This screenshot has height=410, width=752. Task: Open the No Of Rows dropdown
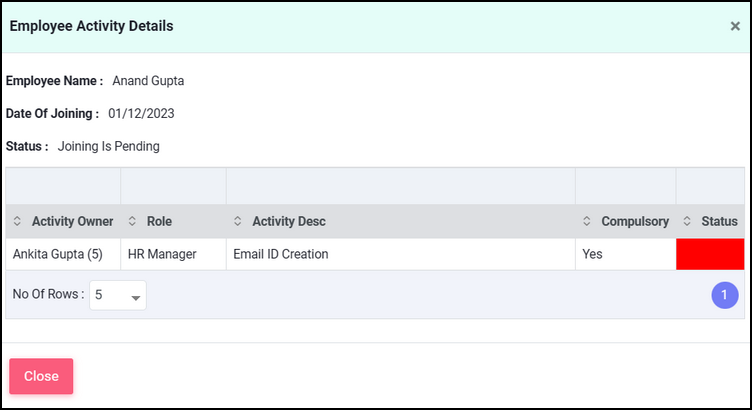click(118, 295)
